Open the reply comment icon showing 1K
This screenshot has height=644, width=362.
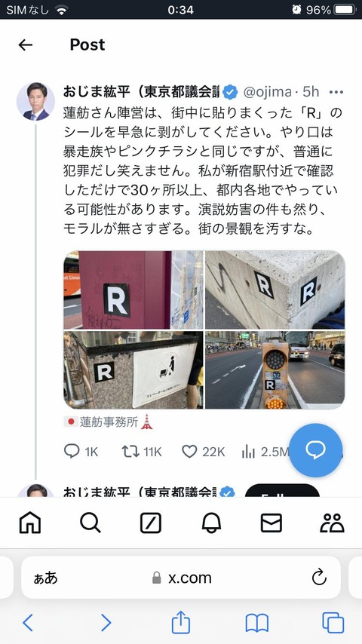pyautogui.click(x=72, y=452)
